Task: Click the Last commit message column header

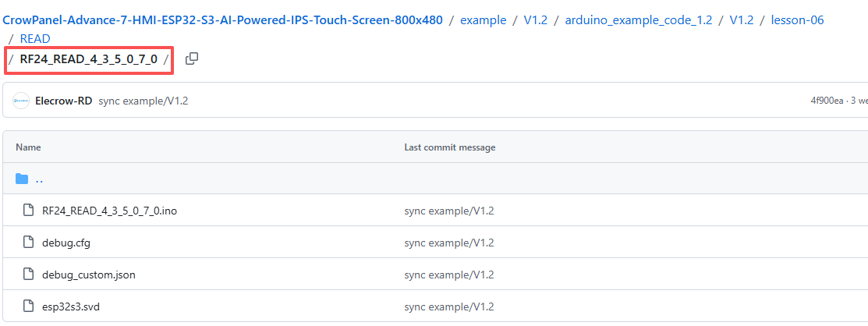Action: (450, 147)
